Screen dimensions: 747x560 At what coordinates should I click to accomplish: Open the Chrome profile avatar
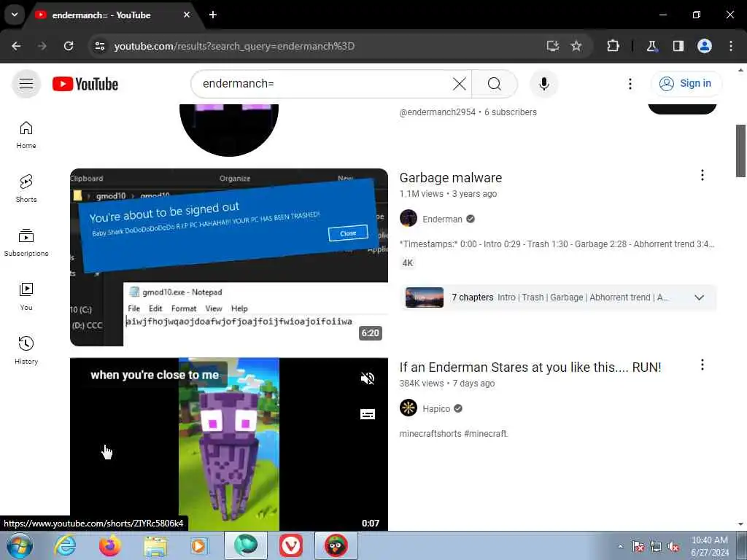(x=705, y=46)
